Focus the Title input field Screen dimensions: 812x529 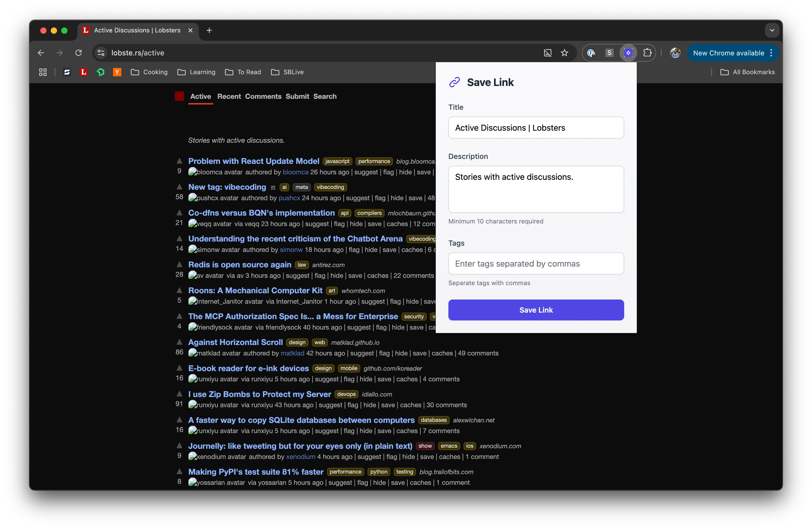pos(536,128)
